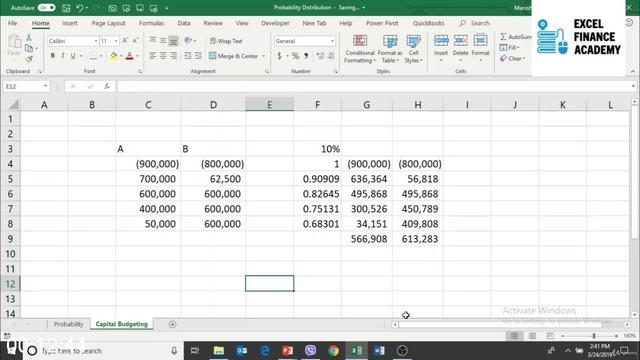Open the General number format dropdown
This screenshot has height=360, width=640.
(332, 41)
